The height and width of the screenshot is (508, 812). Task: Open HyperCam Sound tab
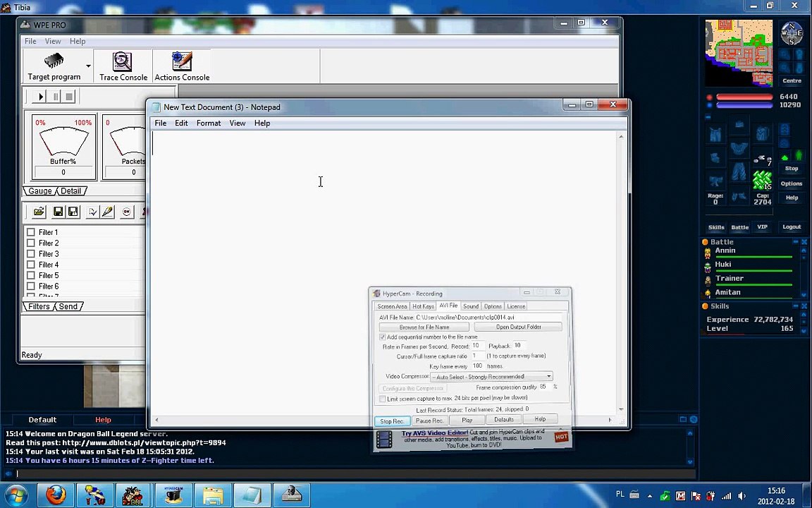click(x=471, y=306)
